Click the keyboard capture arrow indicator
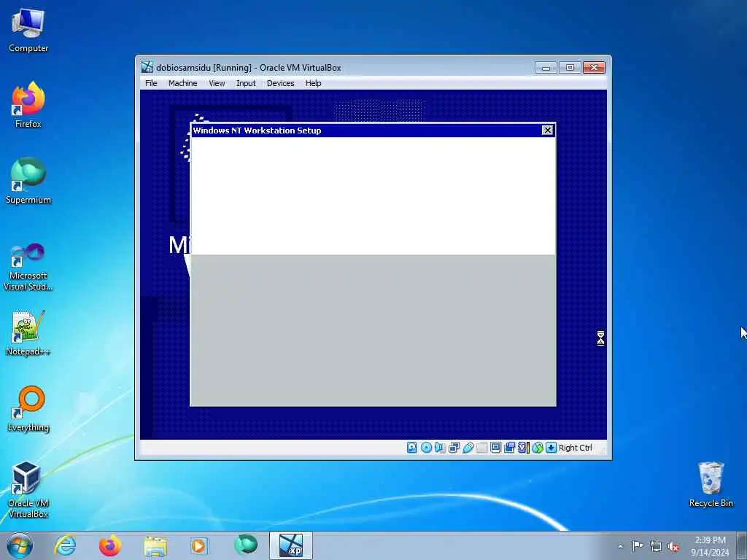Image resolution: width=747 pixels, height=560 pixels. (551, 448)
